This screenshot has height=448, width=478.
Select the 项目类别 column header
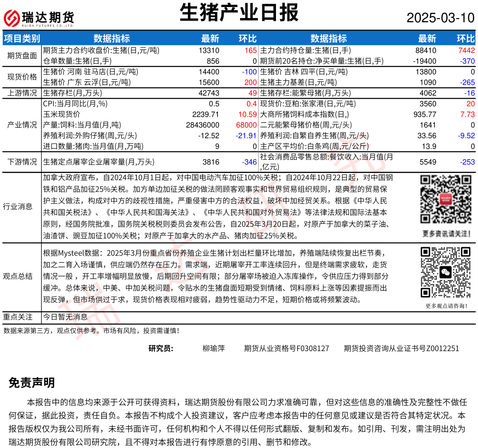(x=22, y=38)
